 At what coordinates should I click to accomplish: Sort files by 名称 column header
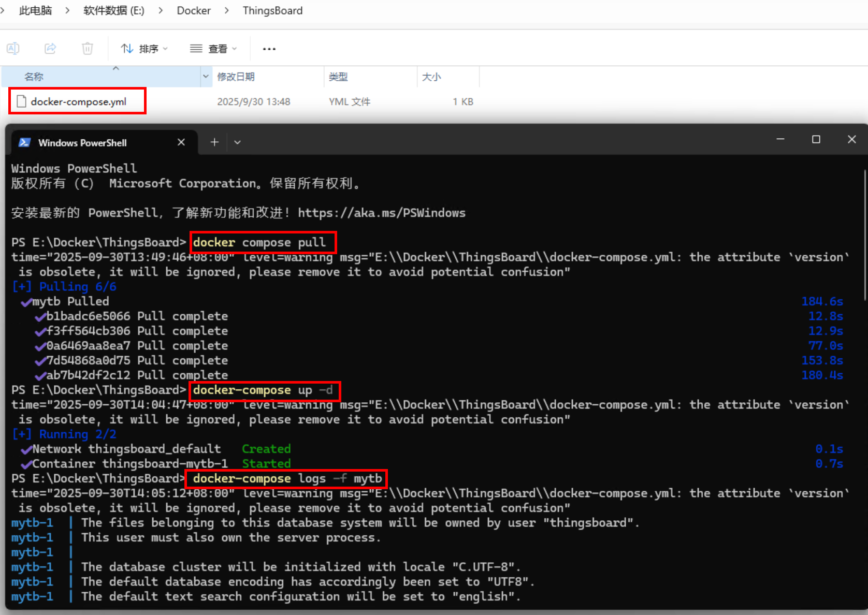click(x=101, y=77)
